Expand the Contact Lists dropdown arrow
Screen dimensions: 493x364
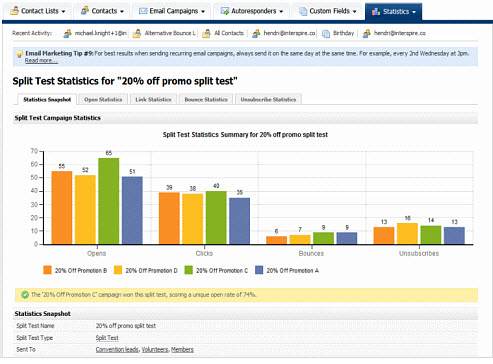63,12
